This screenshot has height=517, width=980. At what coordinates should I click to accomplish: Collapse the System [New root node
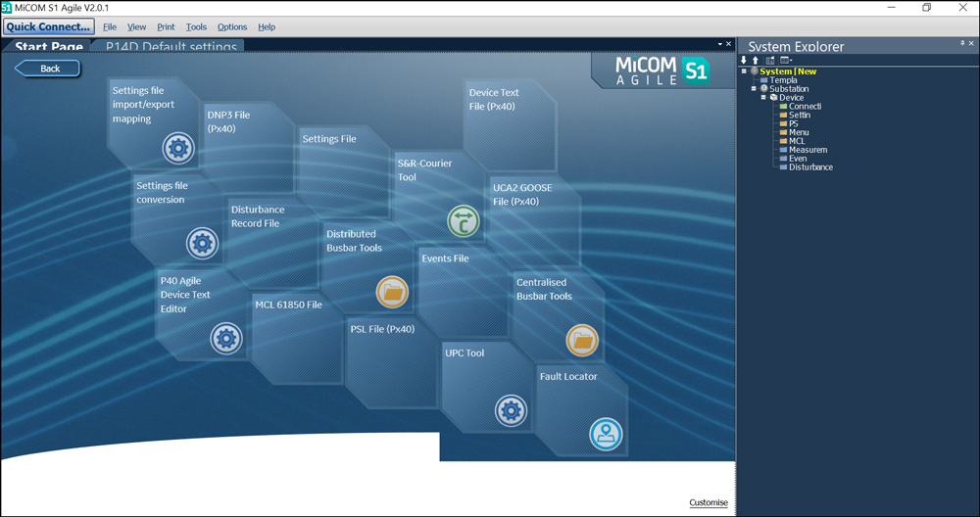(x=744, y=71)
